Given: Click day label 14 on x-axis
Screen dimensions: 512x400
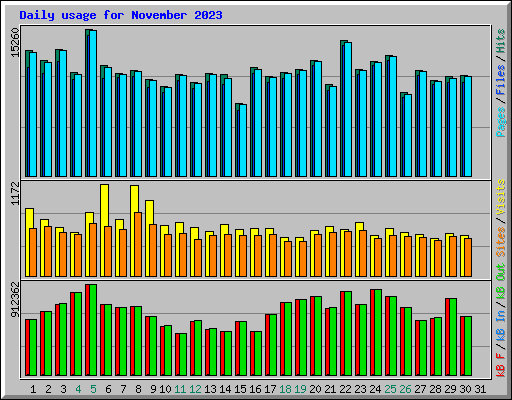Looking at the screenshot, I should (x=225, y=389).
